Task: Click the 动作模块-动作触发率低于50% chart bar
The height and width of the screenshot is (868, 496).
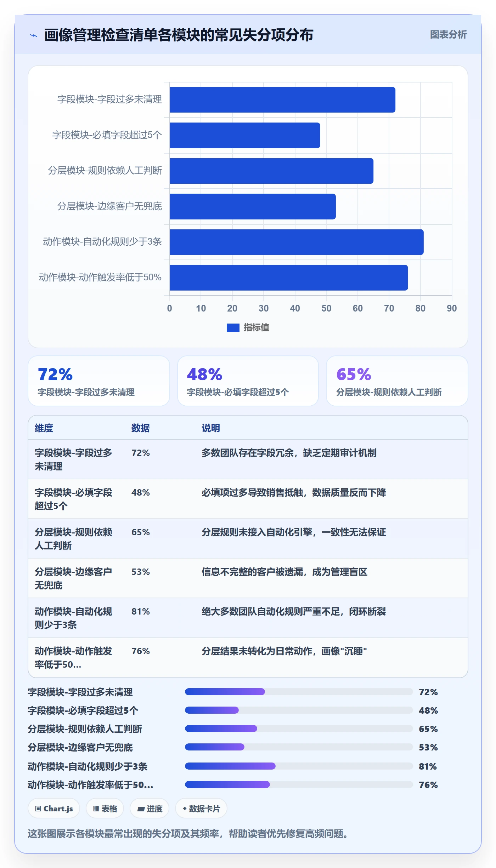Action: pos(289,278)
